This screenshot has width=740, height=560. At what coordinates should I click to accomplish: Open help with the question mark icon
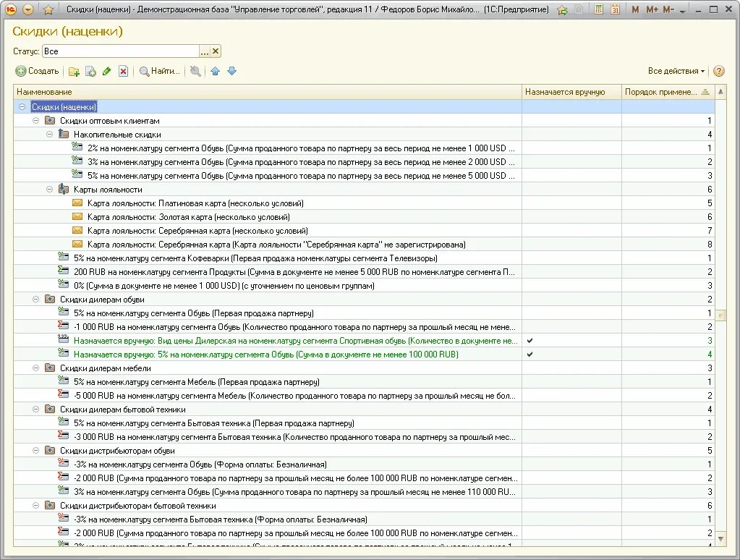coord(719,71)
